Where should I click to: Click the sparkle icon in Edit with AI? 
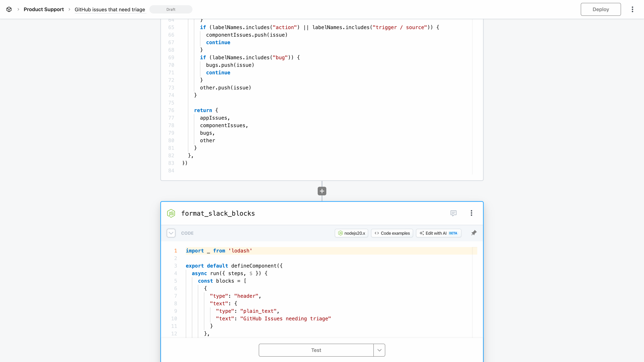click(422, 233)
